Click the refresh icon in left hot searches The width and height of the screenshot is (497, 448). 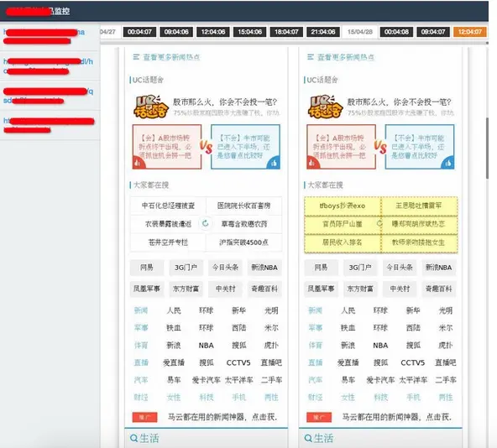coord(206,223)
